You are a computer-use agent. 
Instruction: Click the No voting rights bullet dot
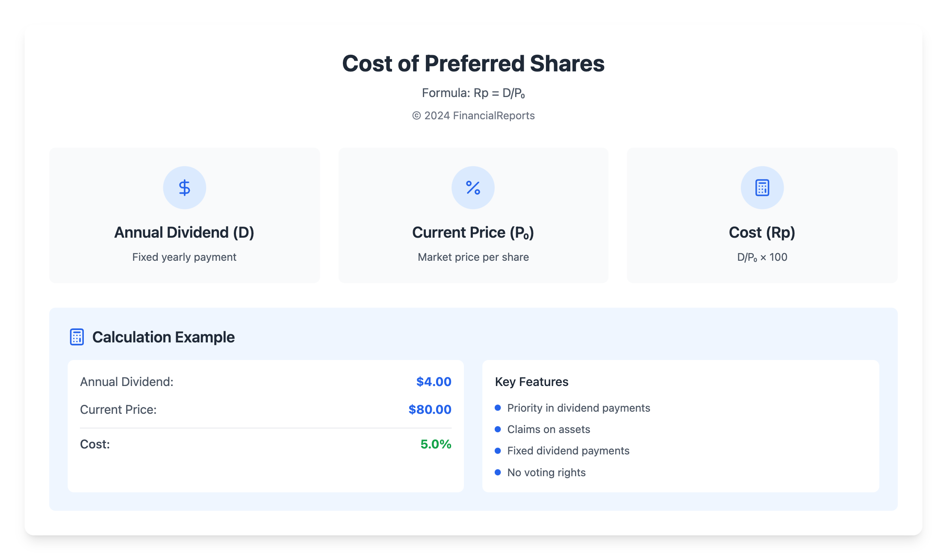pyautogui.click(x=498, y=472)
